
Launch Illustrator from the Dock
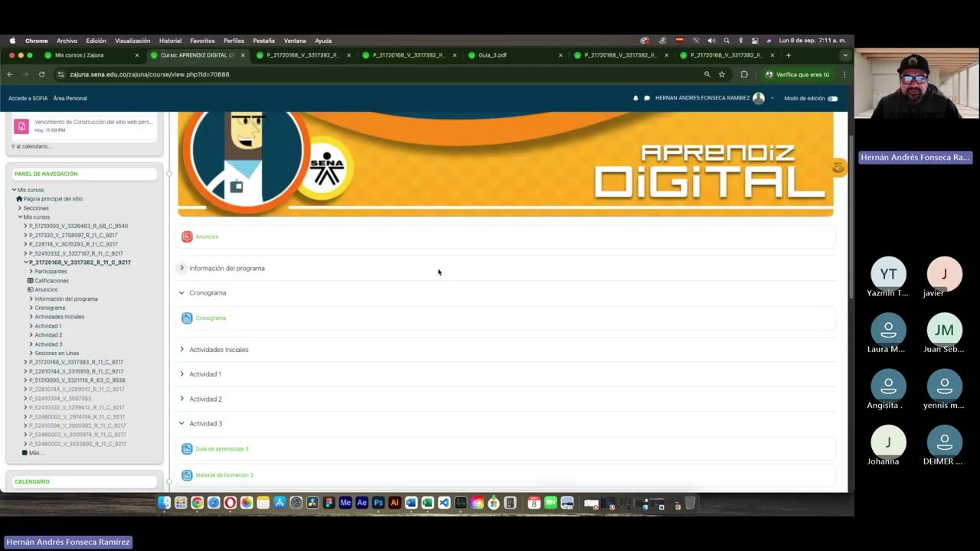click(x=395, y=503)
